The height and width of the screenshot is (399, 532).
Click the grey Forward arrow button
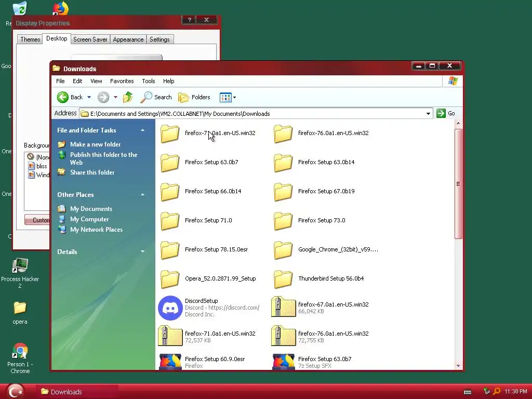click(103, 97)
